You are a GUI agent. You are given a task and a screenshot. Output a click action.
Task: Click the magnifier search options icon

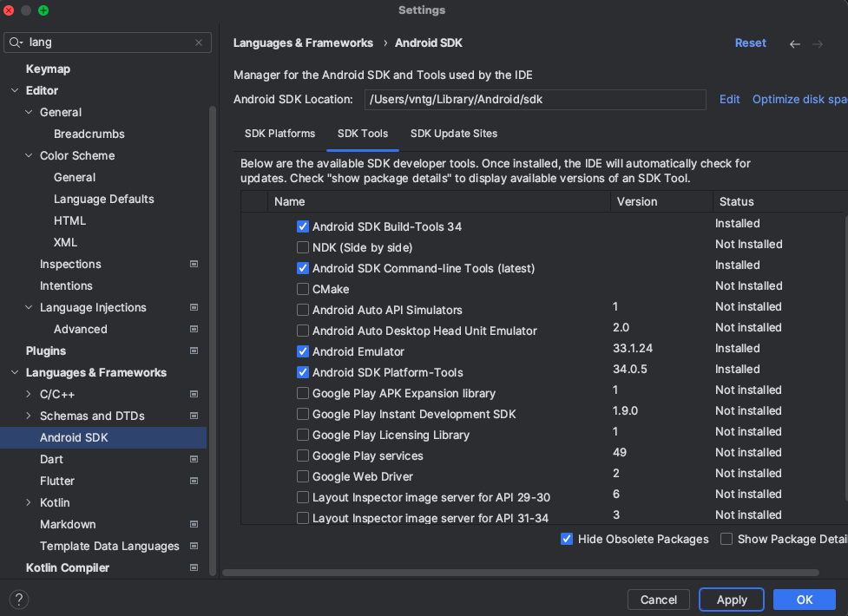(16, 43)
